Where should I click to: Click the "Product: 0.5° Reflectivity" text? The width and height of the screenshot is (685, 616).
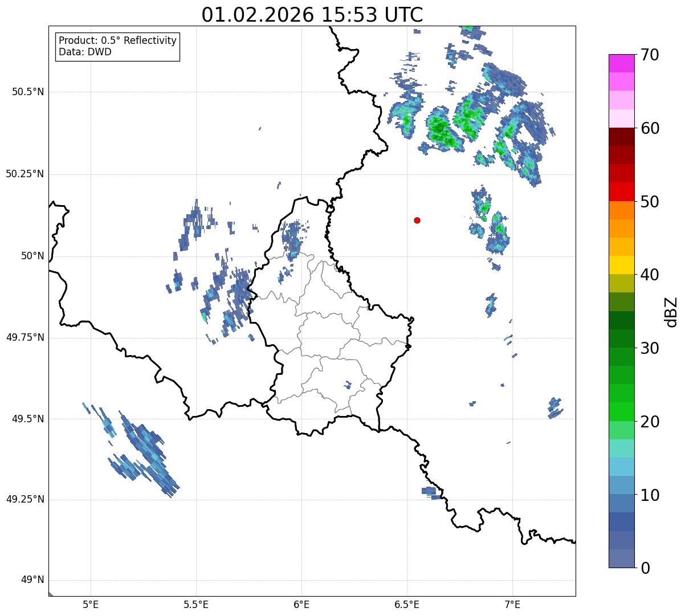click(x=117, y=41)
